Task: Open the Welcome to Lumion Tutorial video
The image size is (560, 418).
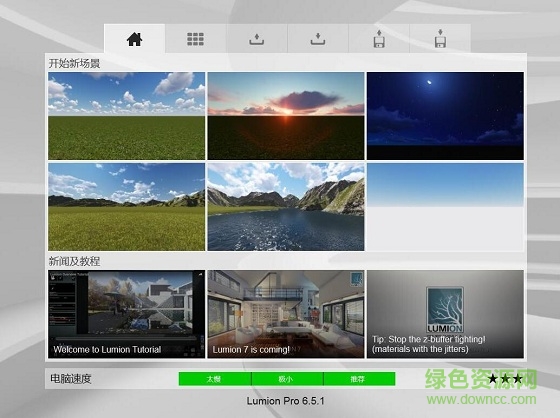Action: (127, 314)
